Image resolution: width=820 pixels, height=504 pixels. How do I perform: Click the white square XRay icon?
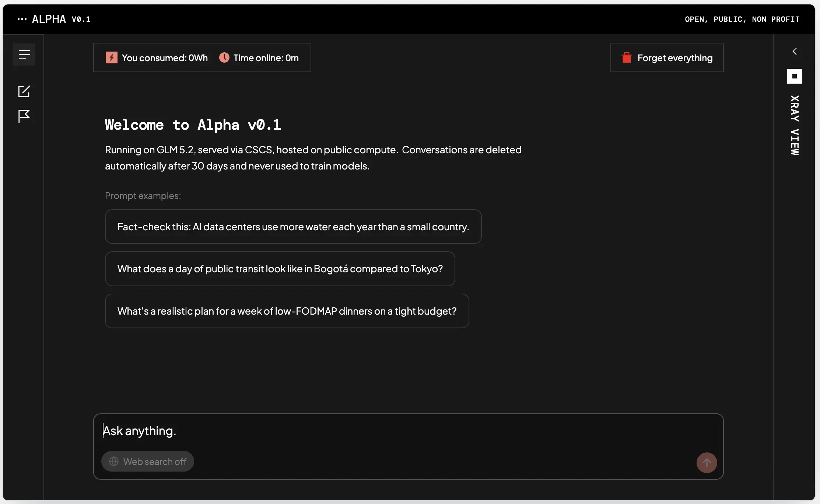pyautogui.click(x=795, y=76)
